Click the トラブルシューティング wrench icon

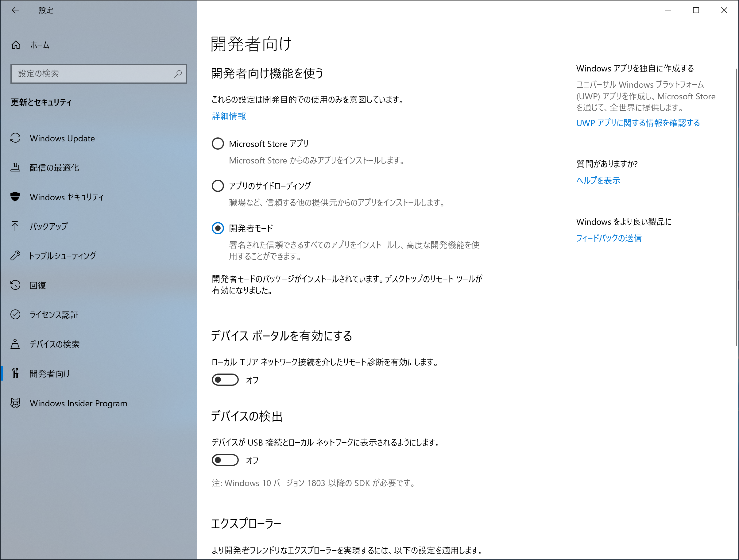15,255
